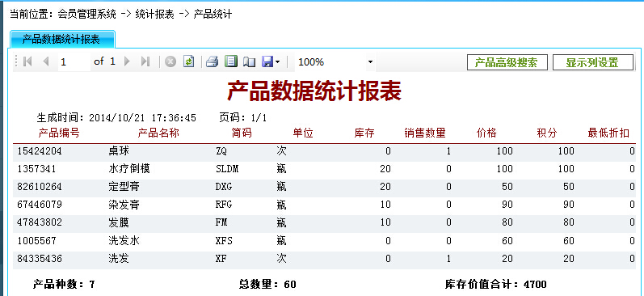644x296 pixels.
Task: Jump to the last report page
Action: 145,61
